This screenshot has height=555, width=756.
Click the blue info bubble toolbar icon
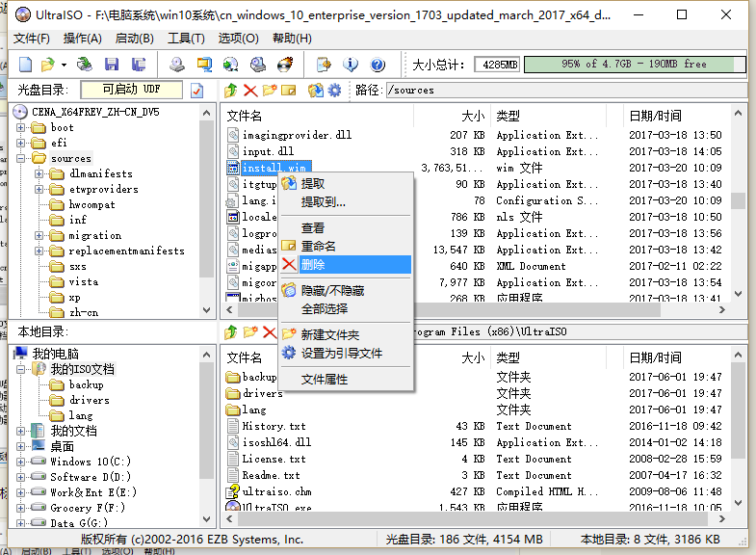tap(351, 65)
